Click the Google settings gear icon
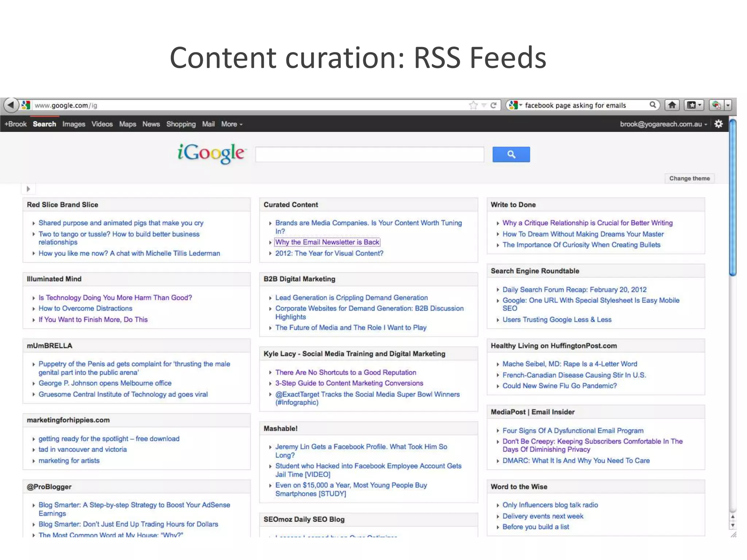This screenshot has height=560, width=747. pos(718,124)
